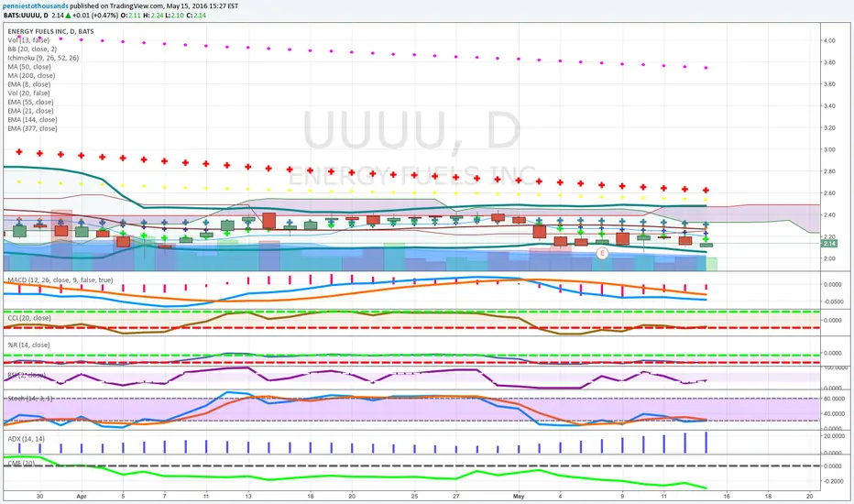854x504 pixels.
Task: Select the 'BB (20, close, 2)' indicator label
Action: 32,49
